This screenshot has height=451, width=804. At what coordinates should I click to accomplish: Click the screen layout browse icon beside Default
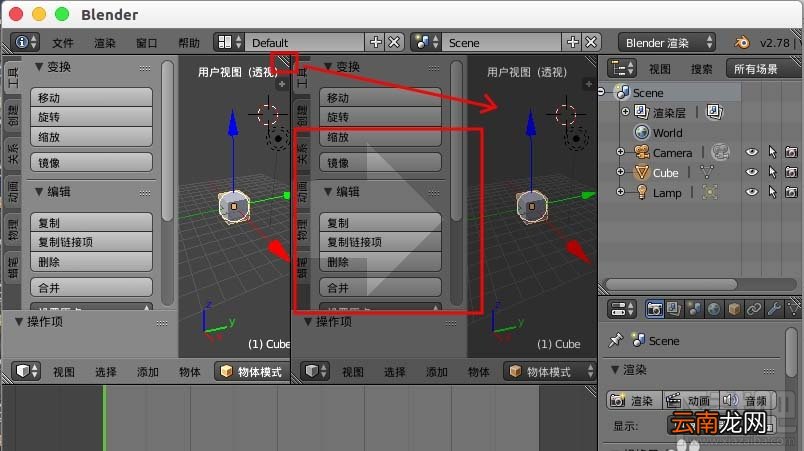pos(229,42)
